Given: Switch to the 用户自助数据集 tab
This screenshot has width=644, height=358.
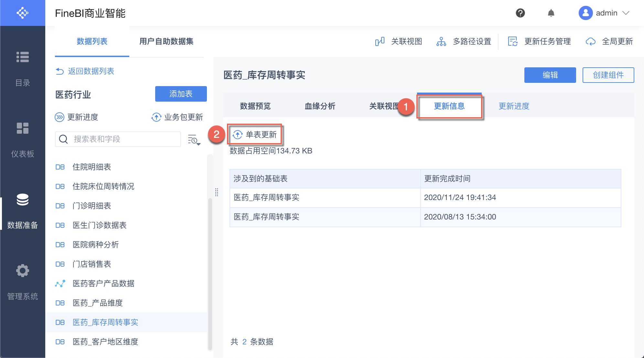Looking at the screenshot, I should point(166,41).
